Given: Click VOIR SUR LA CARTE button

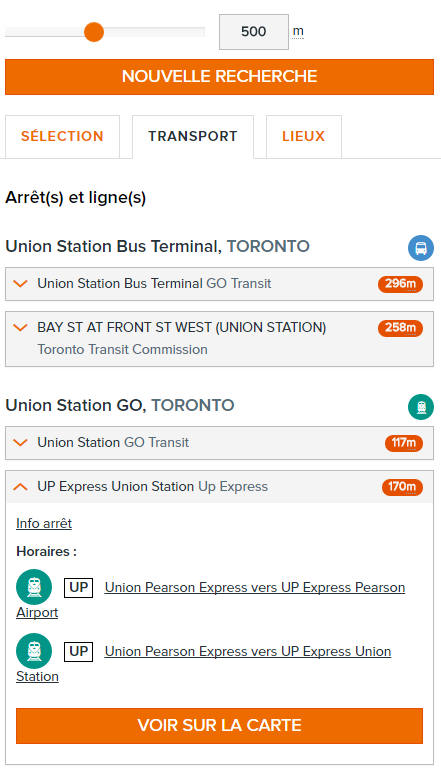Looking at the screenshot, I should pos(219,726).
